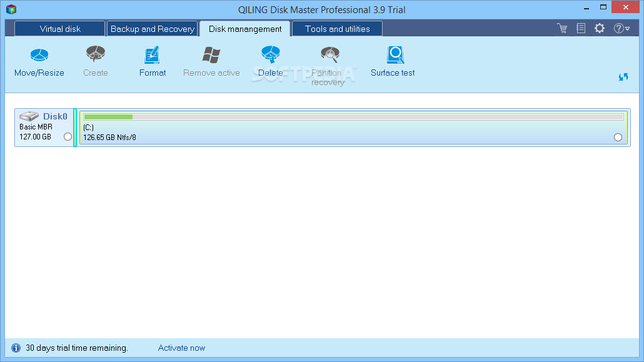Click the C: partition usage bar
Image resolution: width=644 pixels, height=362 pixels.
click(354, 117)
